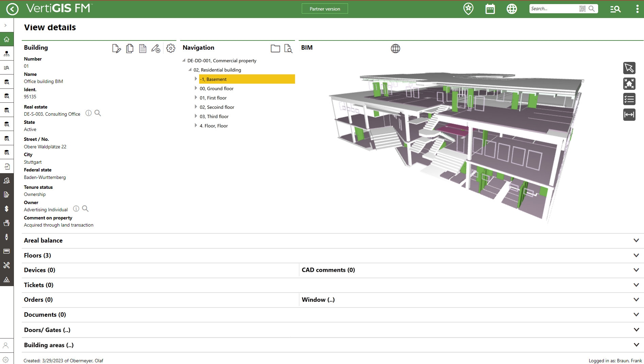The height and width of the screenshot is (364, 644).
Task: Click the favorites star badge icon
Action: coord(468,9)
